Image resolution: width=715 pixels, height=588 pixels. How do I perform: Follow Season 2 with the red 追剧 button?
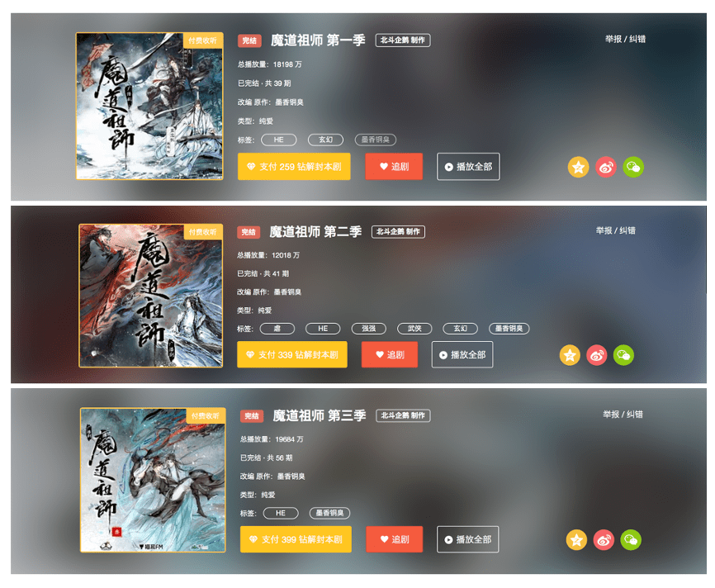[x=390, y=354]
